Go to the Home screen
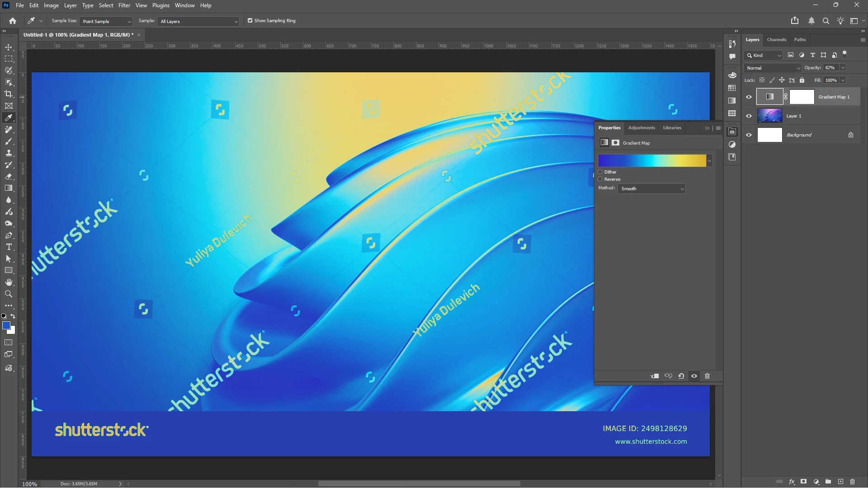868x488 pixels. (13, 21)
